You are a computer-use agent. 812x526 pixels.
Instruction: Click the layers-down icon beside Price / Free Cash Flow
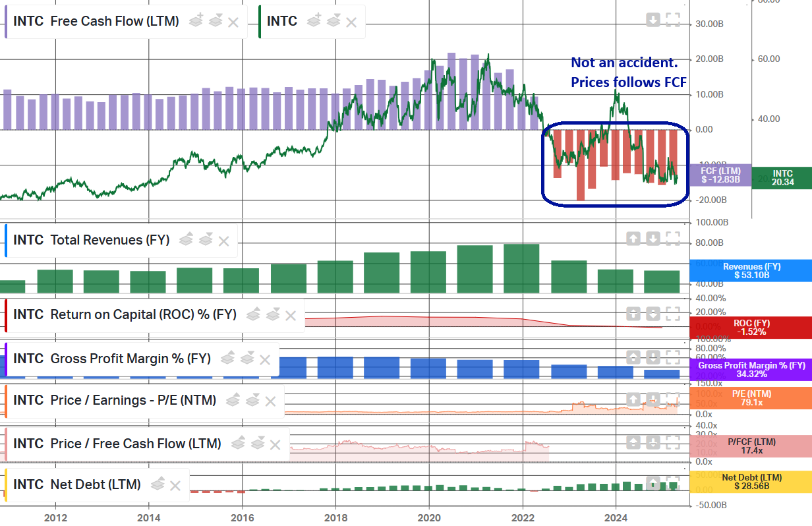click(x=257, y=443)
